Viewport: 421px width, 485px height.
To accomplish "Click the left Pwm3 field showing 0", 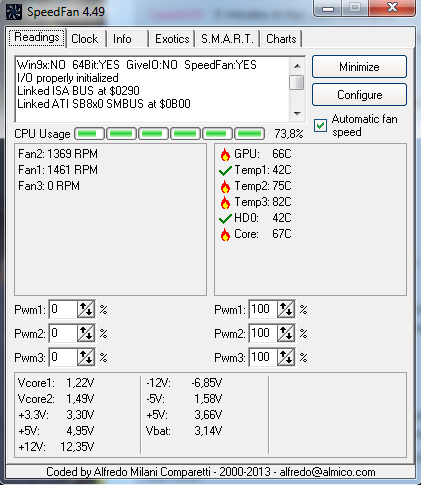I will pos(63,357).
